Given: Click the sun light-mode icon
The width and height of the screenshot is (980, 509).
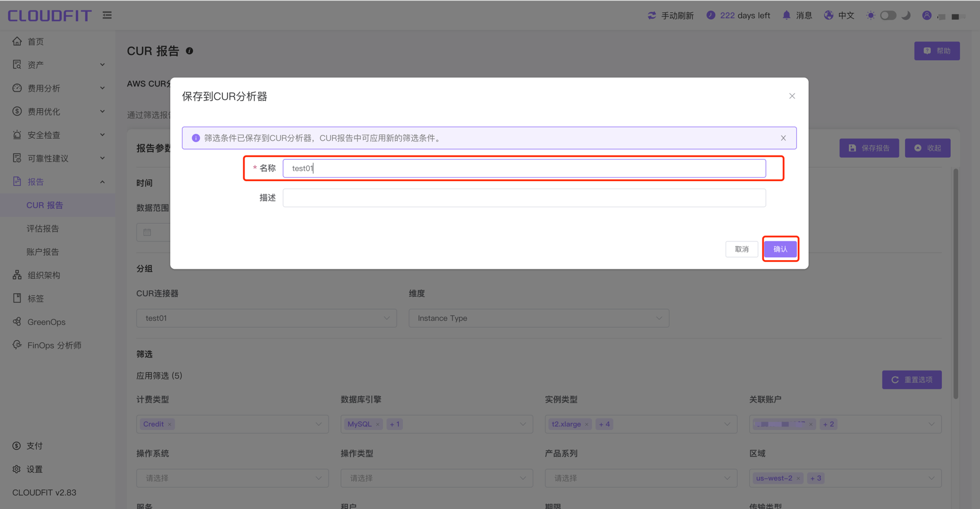Looking at the screenshot, I should tap(871, 15).
